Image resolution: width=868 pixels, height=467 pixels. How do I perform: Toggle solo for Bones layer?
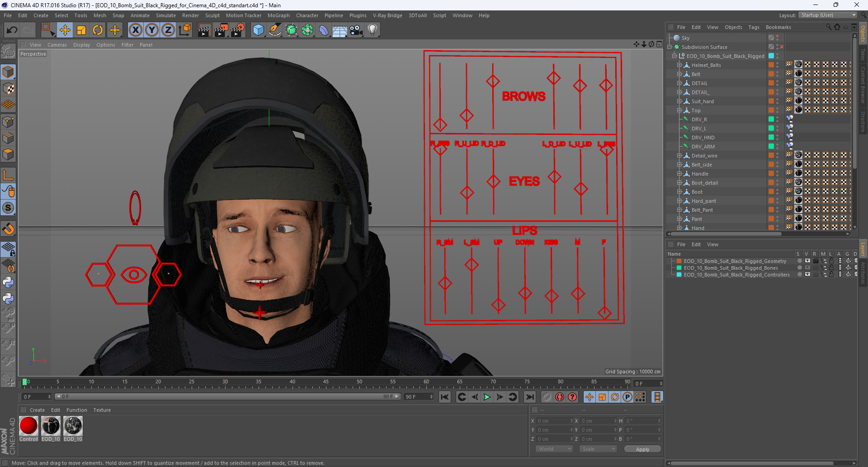point(799,268)
